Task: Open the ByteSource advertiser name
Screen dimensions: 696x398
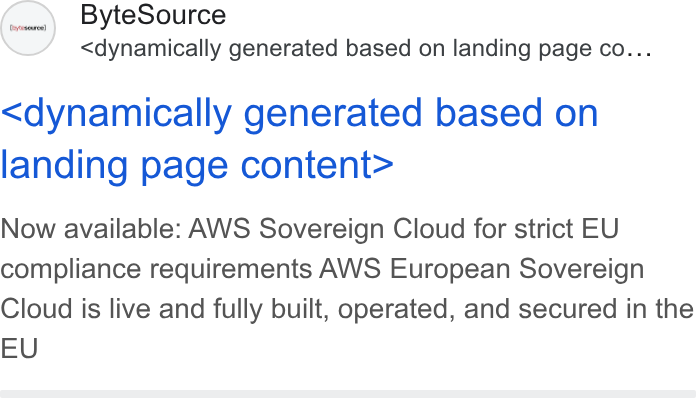Action: point(153,15)
